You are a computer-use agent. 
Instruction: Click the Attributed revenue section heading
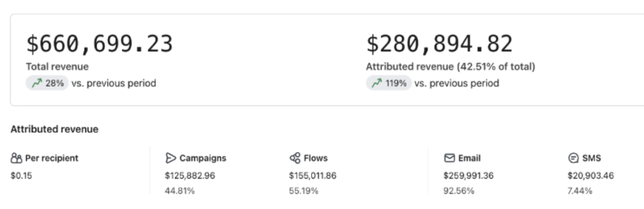click(55, 129)
